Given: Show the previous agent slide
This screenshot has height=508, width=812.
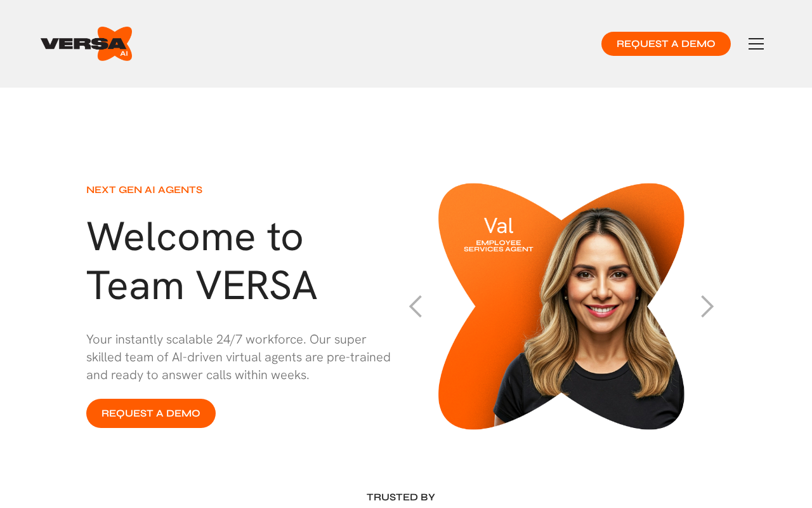Looking at the screenshot, I should pos(416,306).
